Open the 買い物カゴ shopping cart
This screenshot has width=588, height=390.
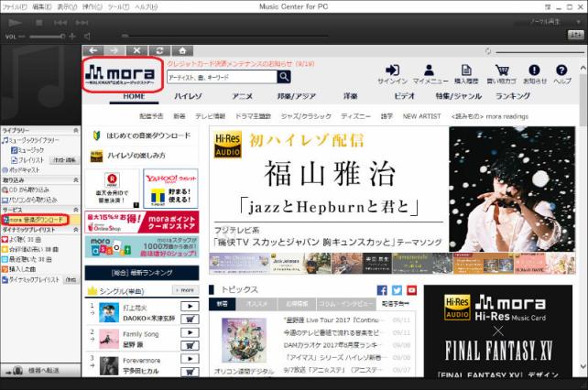tap(501, 74)
